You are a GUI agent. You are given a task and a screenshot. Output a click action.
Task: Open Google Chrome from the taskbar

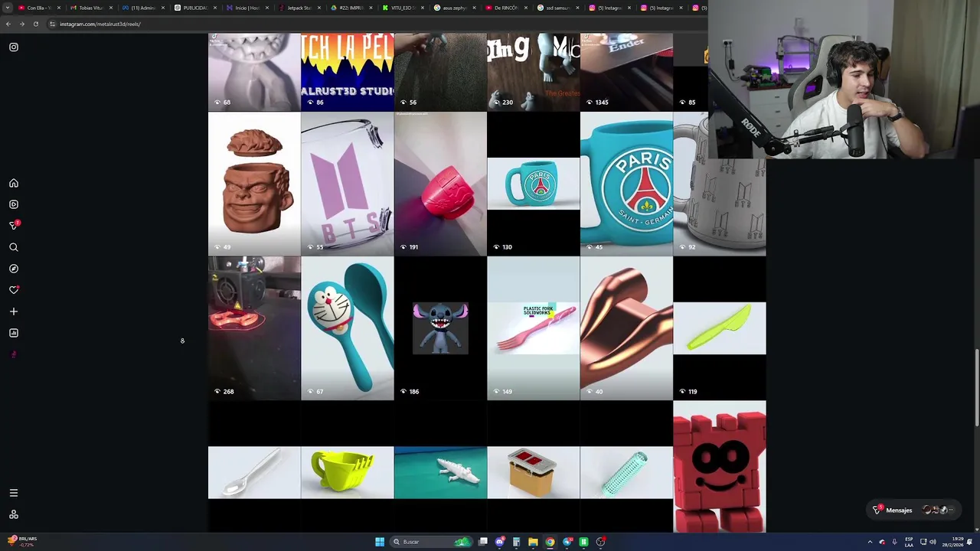coord(550,542)
